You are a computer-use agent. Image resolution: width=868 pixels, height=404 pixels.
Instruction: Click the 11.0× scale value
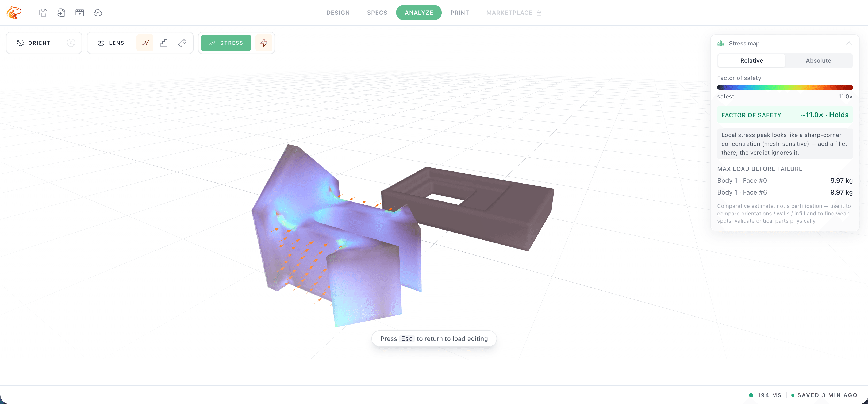pyautogui.click(x=846, y=96)
